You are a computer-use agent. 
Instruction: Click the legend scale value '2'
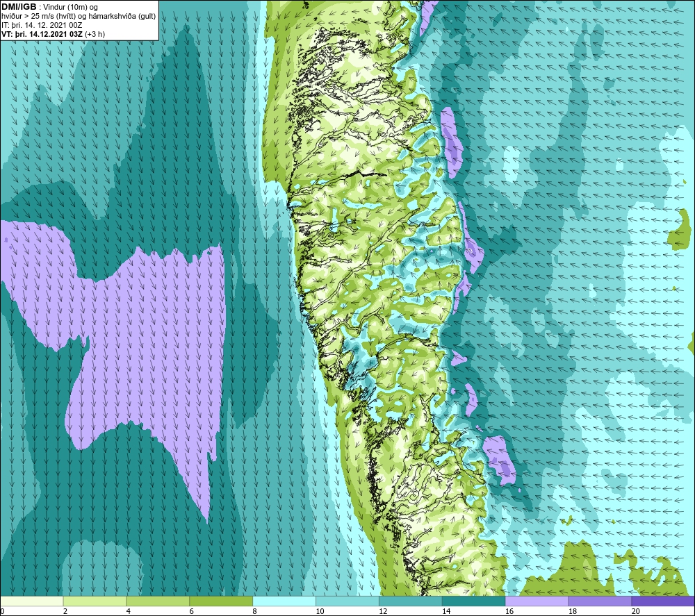(65, 611)
